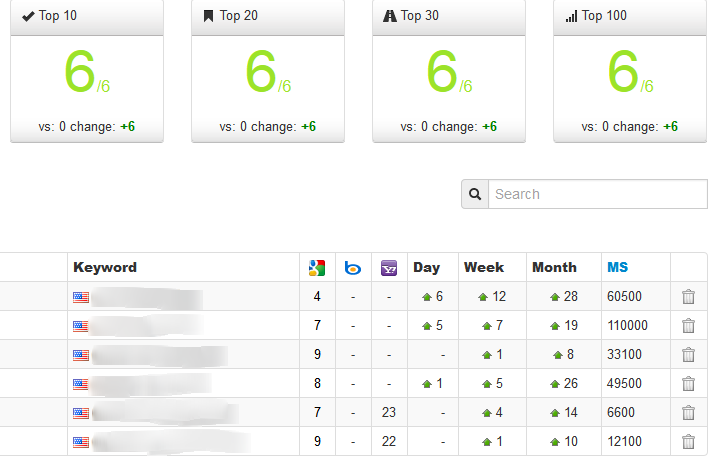This screenshot has height=471, width=727.
Task: Sort by the Week column header
Action: pos(484,267)
